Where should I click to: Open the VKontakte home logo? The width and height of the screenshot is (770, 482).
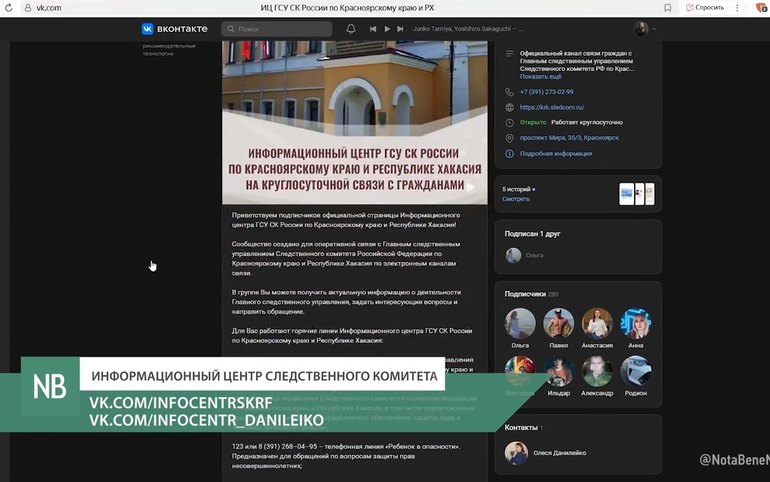pyautogui.click(x=174, y=29)
